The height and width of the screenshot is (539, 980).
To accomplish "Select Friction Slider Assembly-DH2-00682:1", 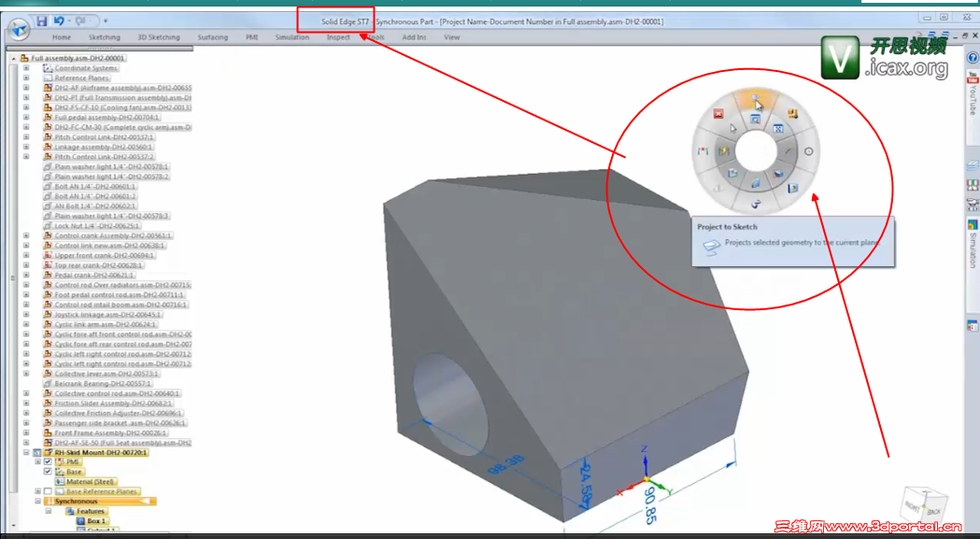I will tap(113, 404).
